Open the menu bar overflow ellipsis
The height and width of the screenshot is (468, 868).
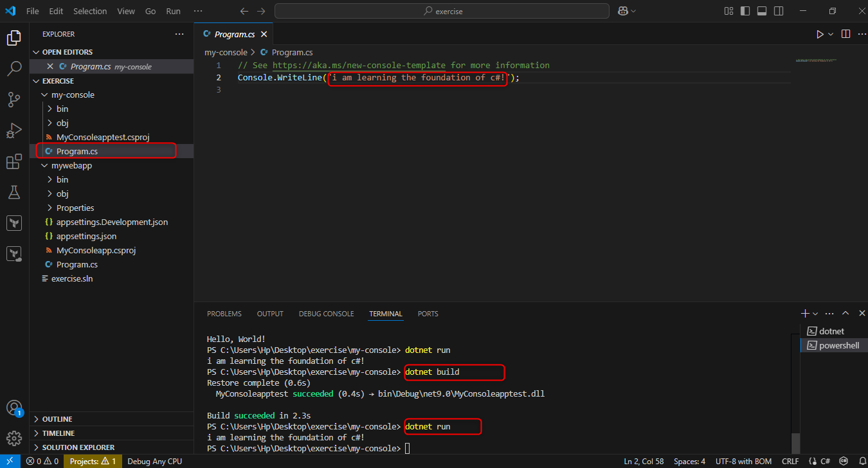pyautogui.click(x=198, y=11)
